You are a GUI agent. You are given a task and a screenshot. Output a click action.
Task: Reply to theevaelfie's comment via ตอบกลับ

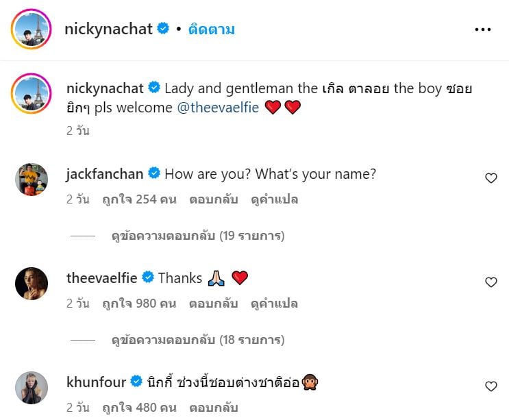click(x=214, y=304)
